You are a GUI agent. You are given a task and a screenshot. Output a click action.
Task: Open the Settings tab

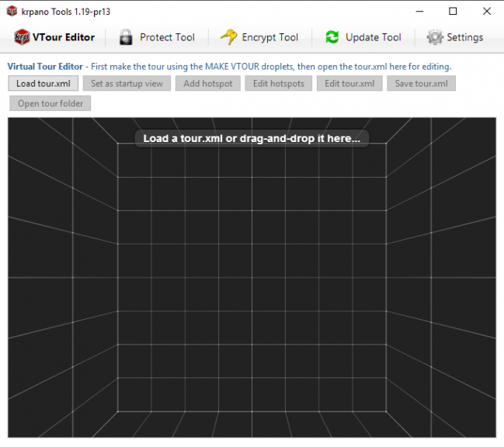click(455, 37)
